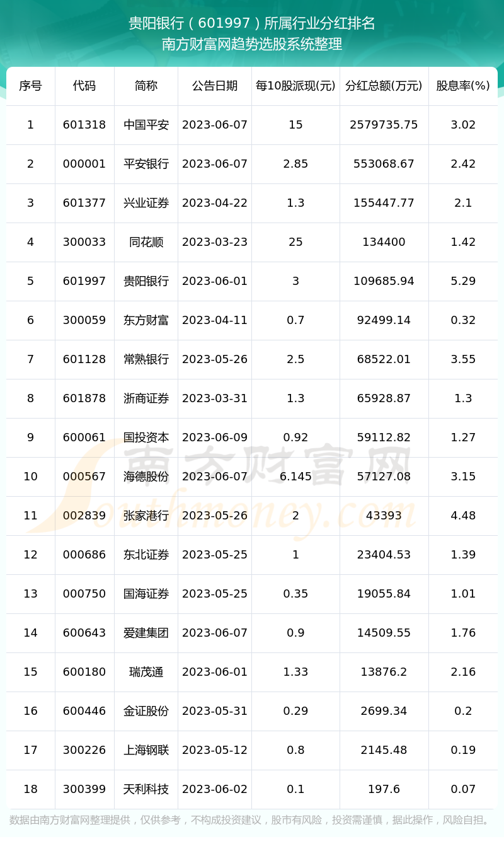Select the 海德股份 stock name
504x851 pixels.
(x=146, y=477)
